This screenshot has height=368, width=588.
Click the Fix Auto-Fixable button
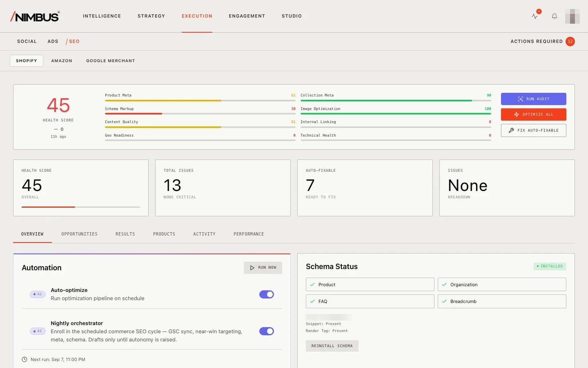[534, 130]
